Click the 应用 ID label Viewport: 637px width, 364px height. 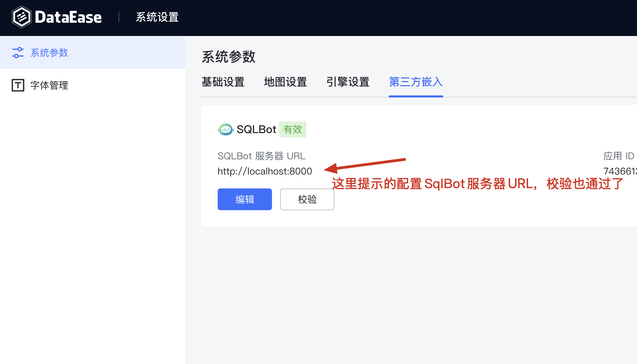pos(619,156)
